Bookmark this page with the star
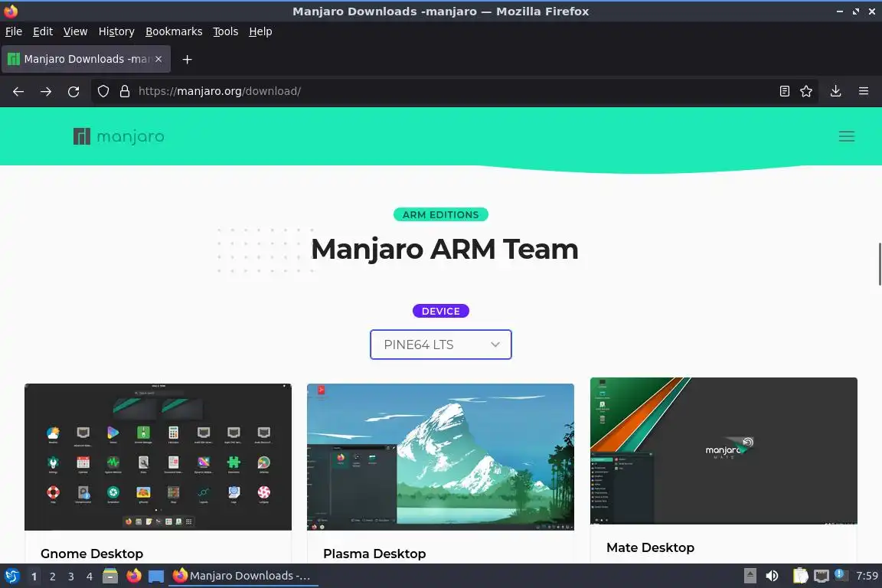Screen dimensions: 882x588 click(806, 91)
